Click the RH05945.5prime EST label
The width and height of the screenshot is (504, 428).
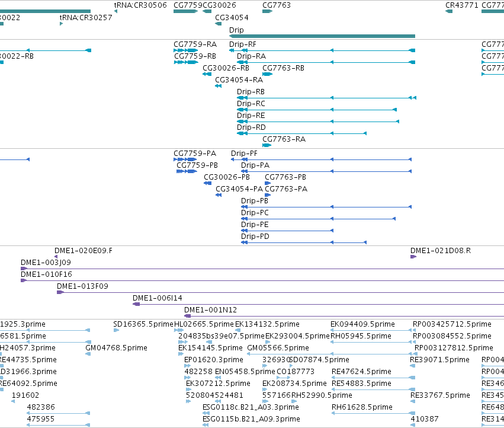pyautogui.click(x=361, y=336)
